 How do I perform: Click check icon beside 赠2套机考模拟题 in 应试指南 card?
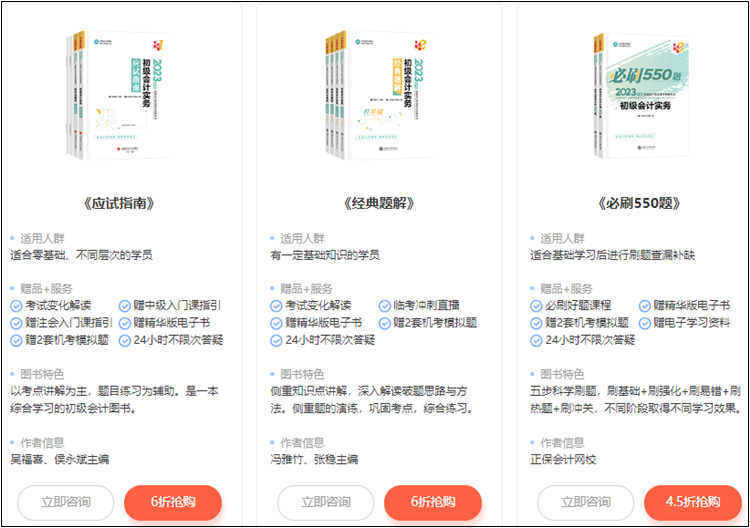[x=16, y=341]
